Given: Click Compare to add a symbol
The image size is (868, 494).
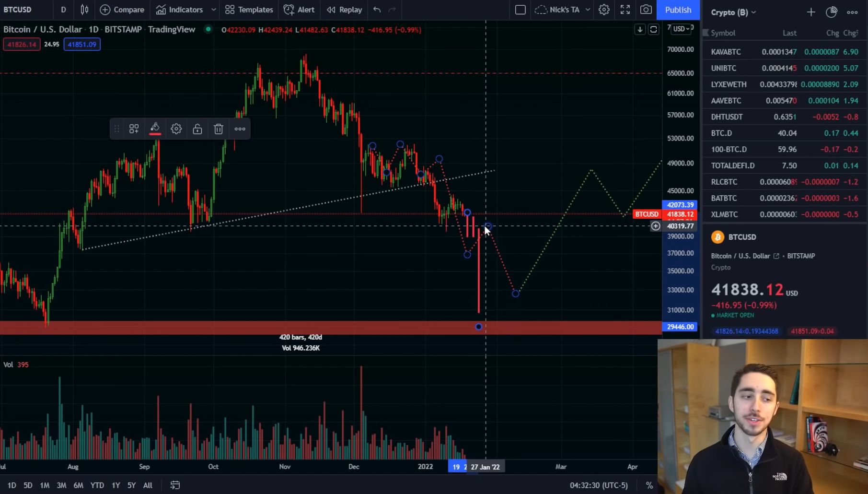Looking at the screenshot, I should [122, 10].
